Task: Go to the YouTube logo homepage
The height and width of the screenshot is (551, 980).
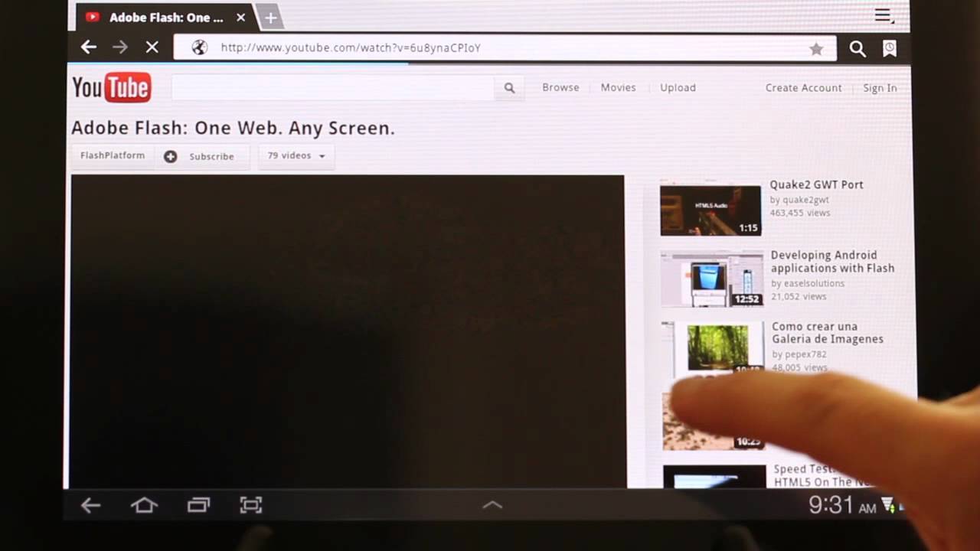Action: (x=112, y=88)
